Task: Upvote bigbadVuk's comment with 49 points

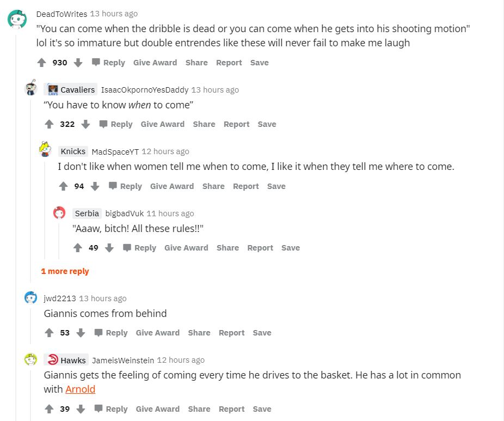Action: tap(78, 248)
